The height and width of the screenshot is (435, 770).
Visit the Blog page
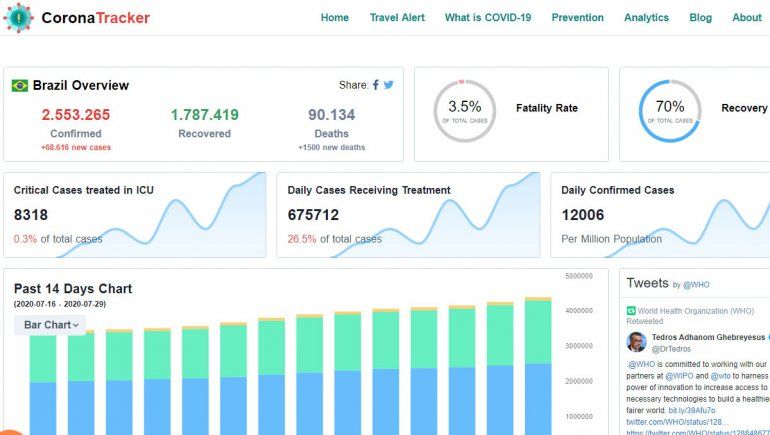point(700,18)
